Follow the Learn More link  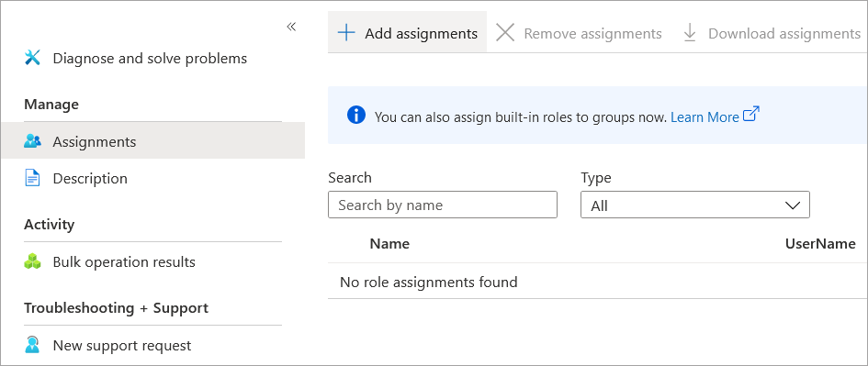click(x=705, y=117)
